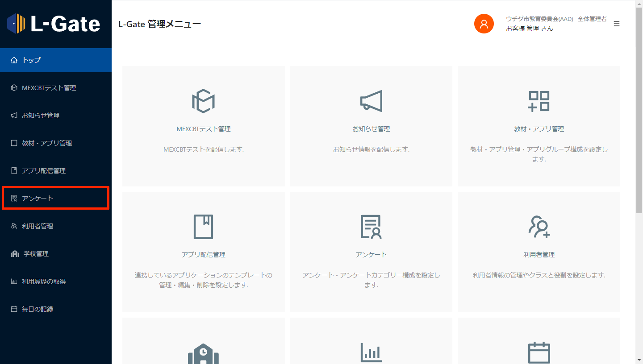Click the bookmark icon for アプリ配信管理
The image size is (643, 364).
[203, 227]
